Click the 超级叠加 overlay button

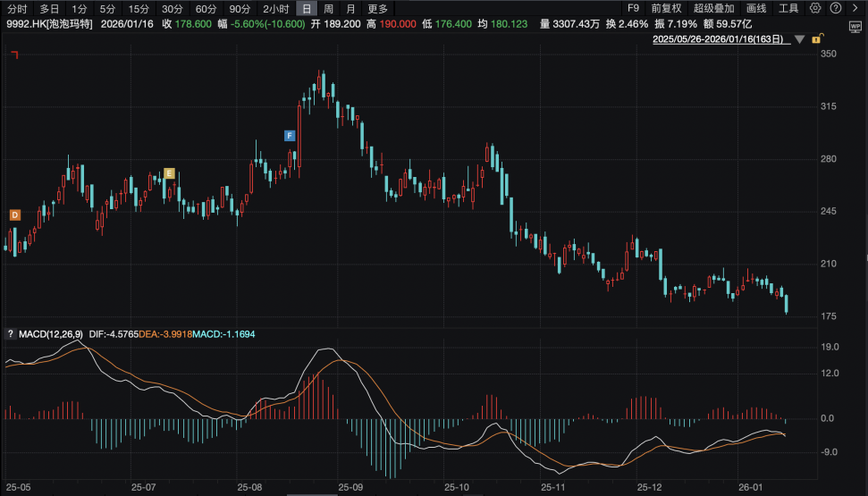click(x=712, y=8)
